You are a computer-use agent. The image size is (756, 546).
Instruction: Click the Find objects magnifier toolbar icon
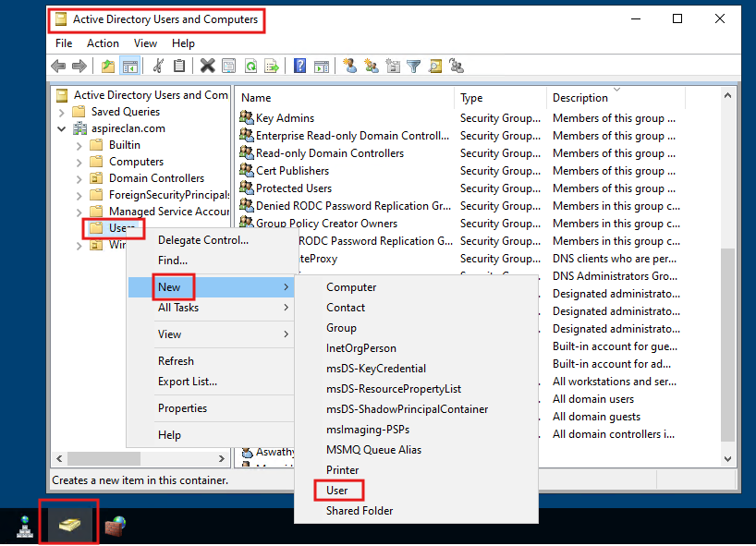pos(435,66)
